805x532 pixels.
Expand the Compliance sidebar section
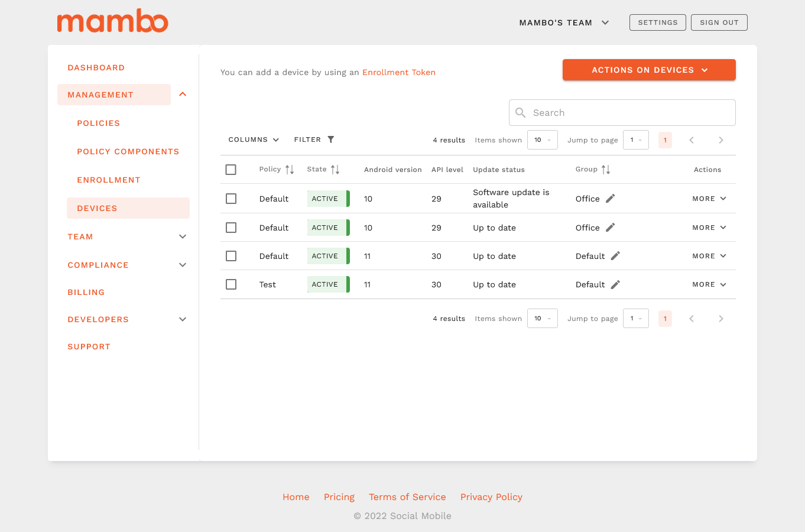pyautogui.click(x=183, y=265)
